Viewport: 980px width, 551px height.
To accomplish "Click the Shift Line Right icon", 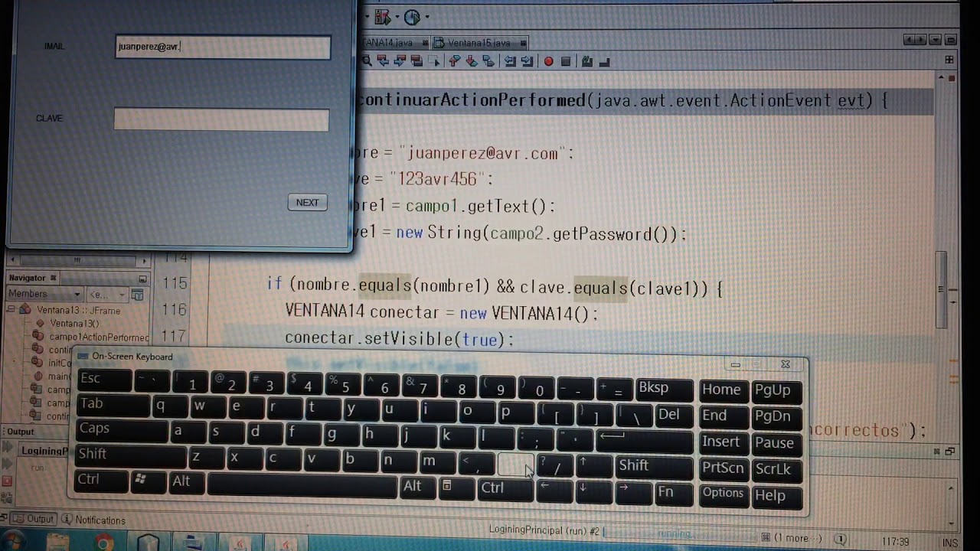I will pos(528,60).
